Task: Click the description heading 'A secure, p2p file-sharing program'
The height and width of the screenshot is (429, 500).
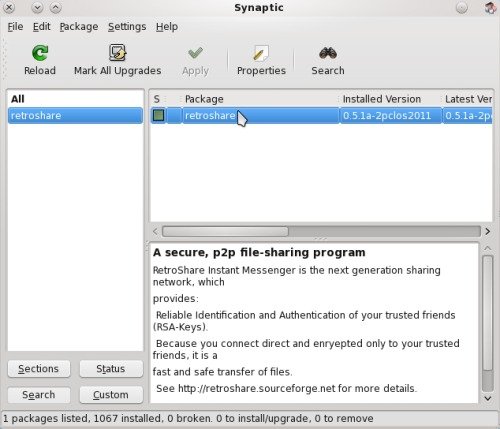Action: [259, 253]
